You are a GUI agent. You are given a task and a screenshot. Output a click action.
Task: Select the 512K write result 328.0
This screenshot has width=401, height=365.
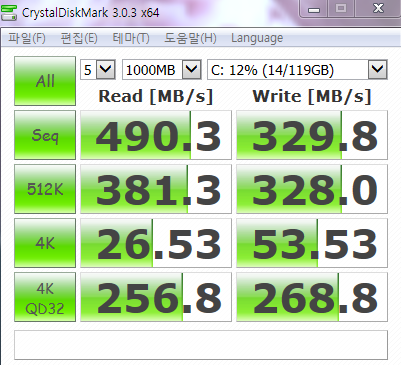point(312,189)
